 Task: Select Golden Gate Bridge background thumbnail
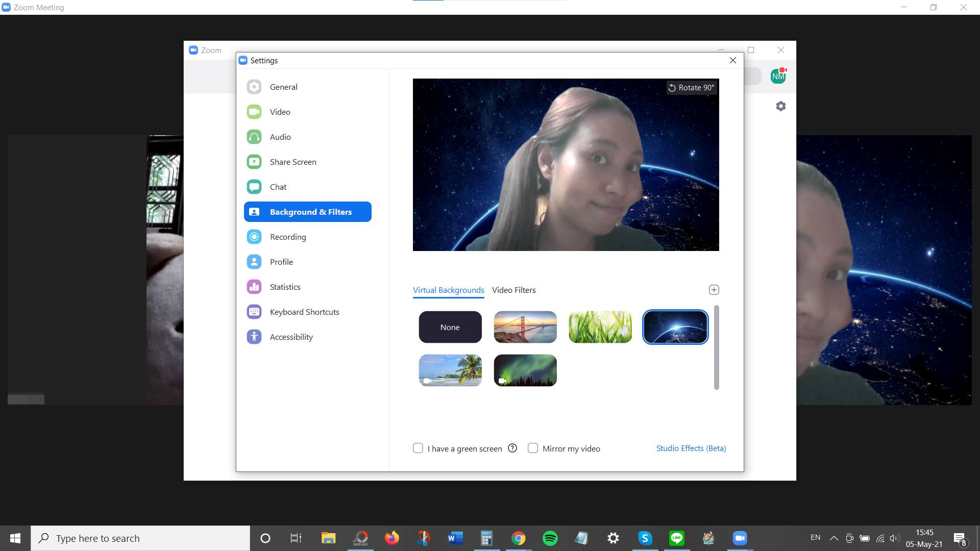(x=525, y=327)
